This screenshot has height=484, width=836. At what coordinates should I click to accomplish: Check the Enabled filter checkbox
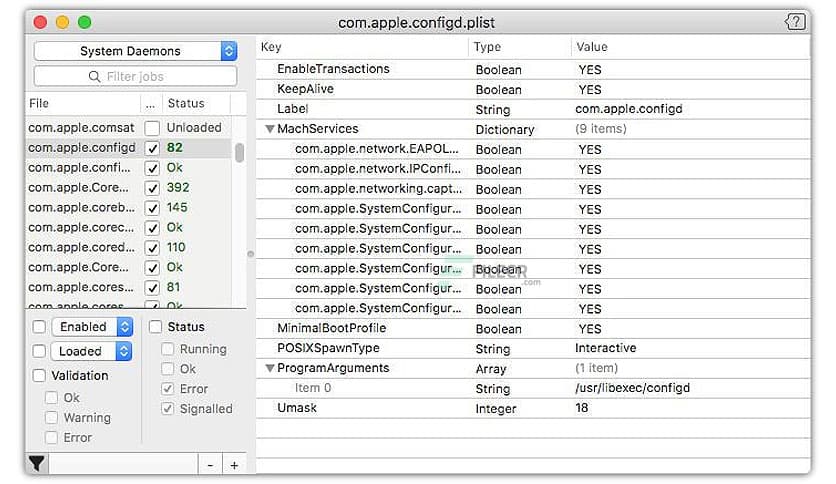(x=39, y=327)
